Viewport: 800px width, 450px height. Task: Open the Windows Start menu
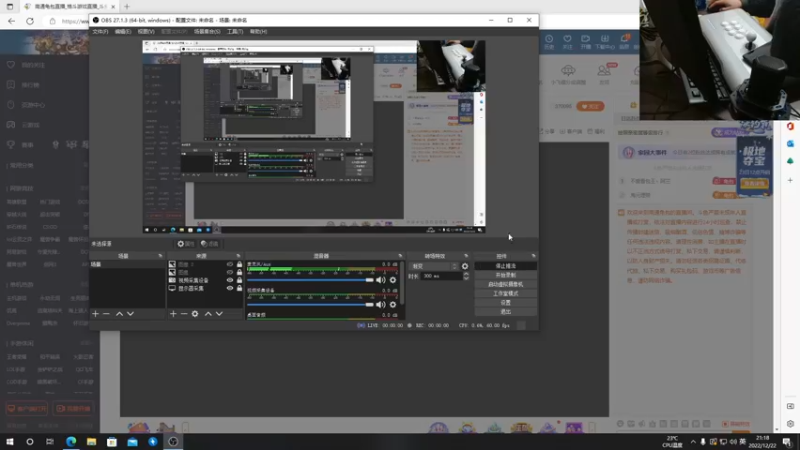[10, 442]
